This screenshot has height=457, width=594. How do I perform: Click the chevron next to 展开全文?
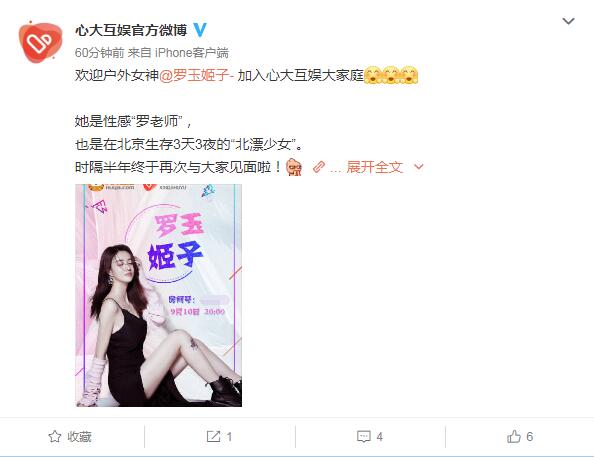click(419, 167)
